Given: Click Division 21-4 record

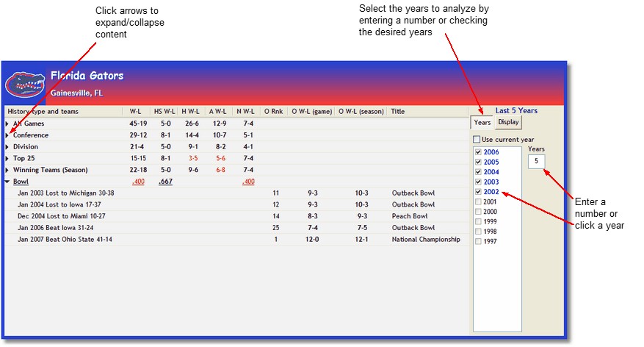Looking at the screenshot, I should pyautogui.click(x=137, y=147).
